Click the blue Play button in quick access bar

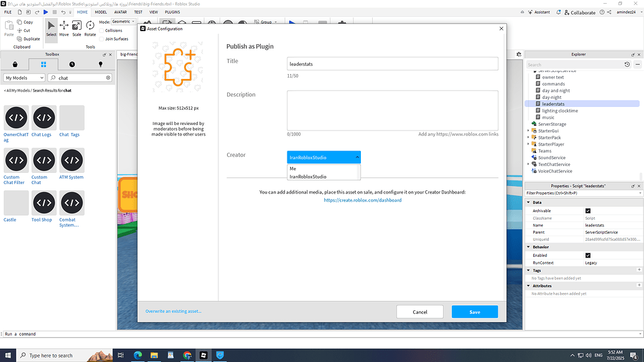point(45,12)
